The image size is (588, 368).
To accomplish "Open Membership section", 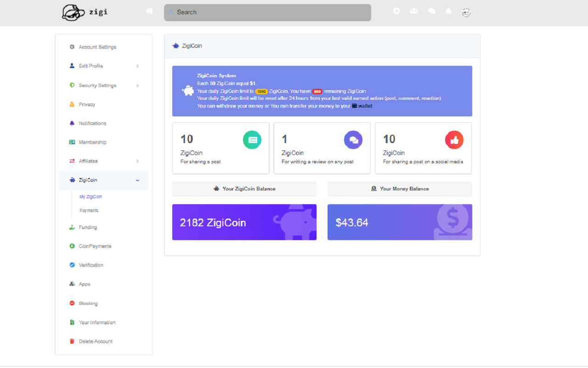I will pos(92,142).
